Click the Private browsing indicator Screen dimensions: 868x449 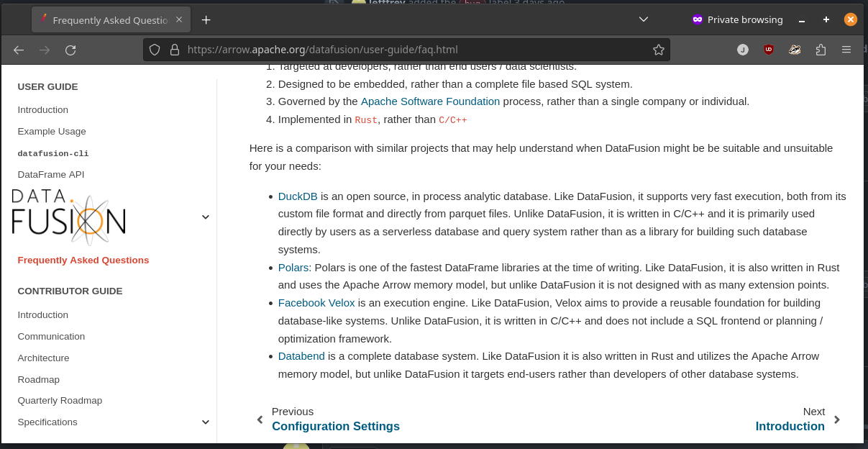[x=737, y=19]
